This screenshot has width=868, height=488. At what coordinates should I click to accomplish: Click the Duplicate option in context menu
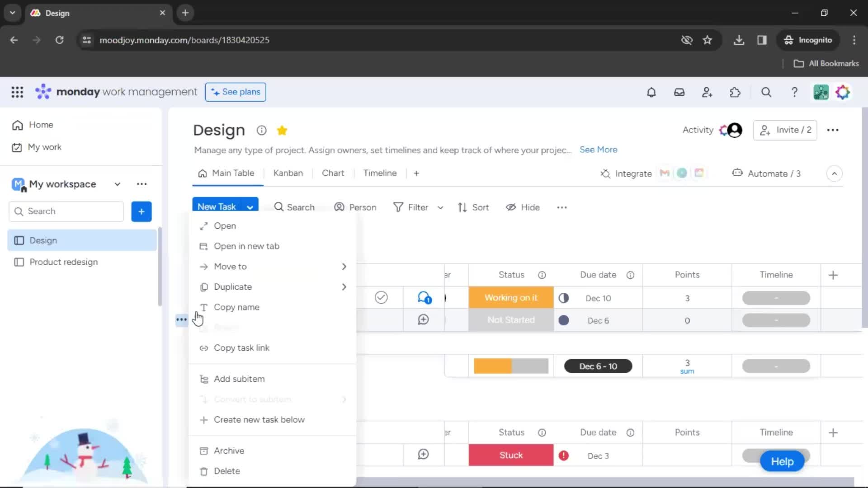(x=232, y=286)
